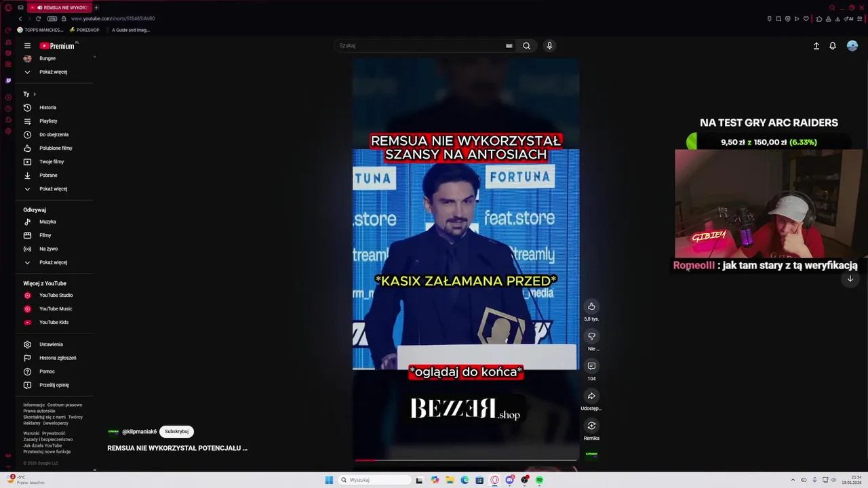Open Prześlij opinię feedback
This screenshot has width=868, height=488.
[x=54, y=385]
